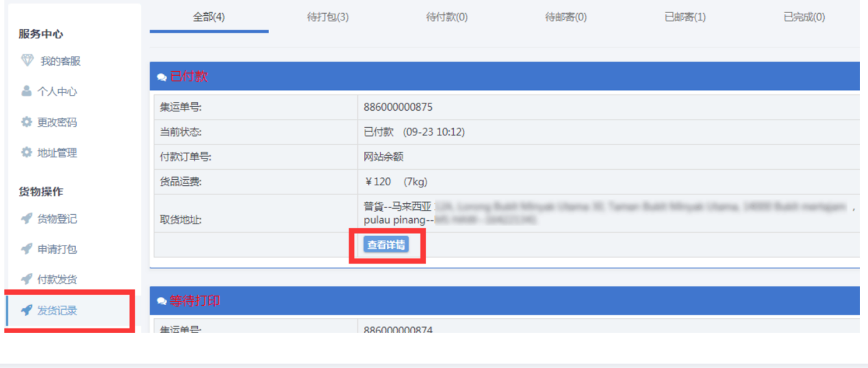Click the rocket icon beside 申请打包
Viewport: 868px width, 368px height.
tap(27, 249)
